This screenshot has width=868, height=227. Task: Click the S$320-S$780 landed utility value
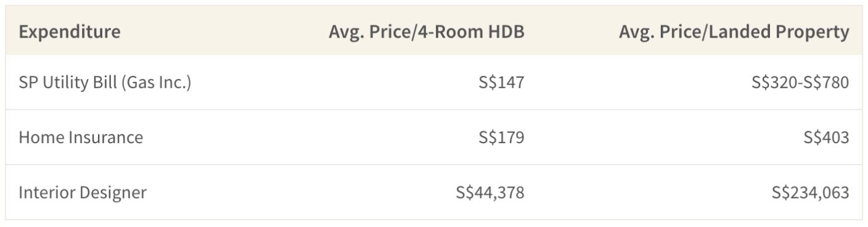pos(800,83)
